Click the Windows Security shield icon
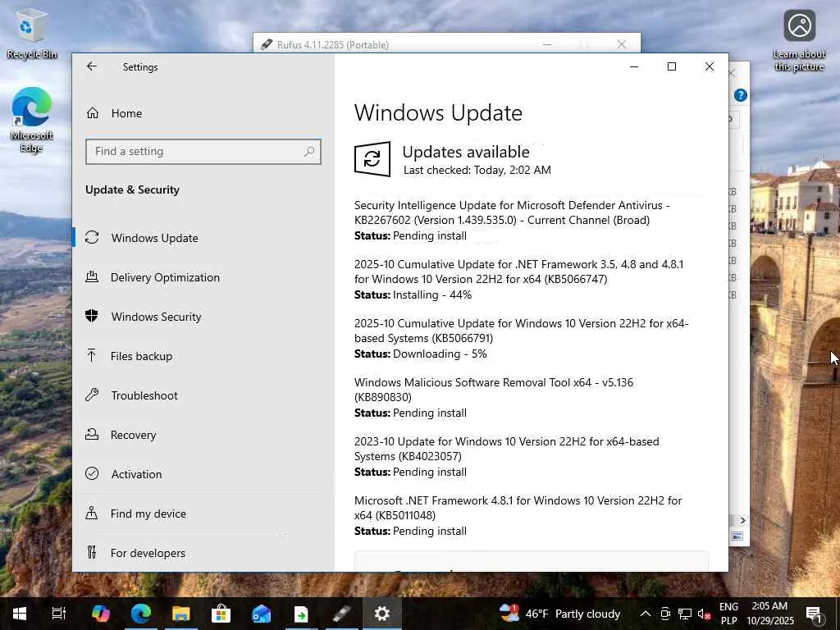The image size is (840, 630). click(x=92, y=316)
